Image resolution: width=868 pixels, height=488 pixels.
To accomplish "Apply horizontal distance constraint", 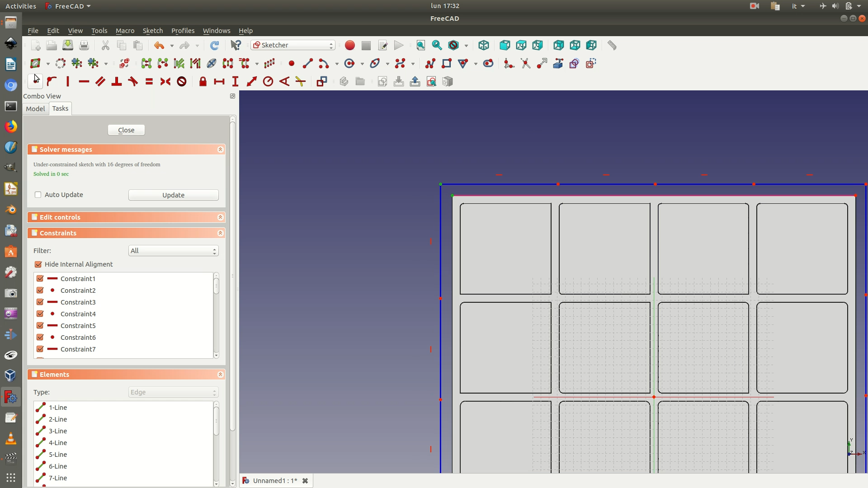I will (x=219, y=81).
